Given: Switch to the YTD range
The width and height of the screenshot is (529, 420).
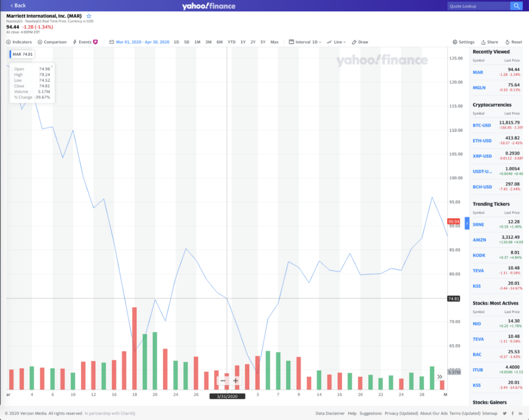Looking at the screenshot, I should 232,42.
